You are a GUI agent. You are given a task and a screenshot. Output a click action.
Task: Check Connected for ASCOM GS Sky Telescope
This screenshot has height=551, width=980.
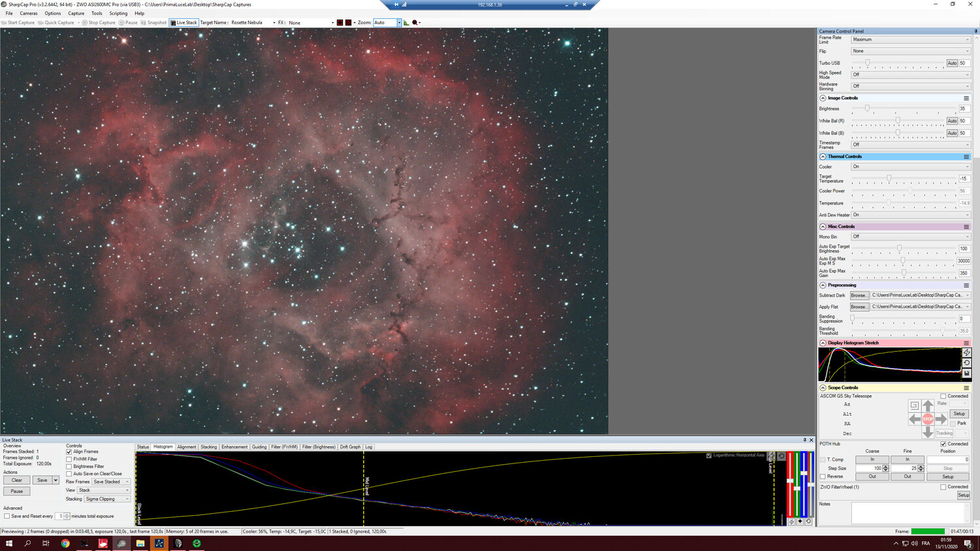[x=943, y=396]
